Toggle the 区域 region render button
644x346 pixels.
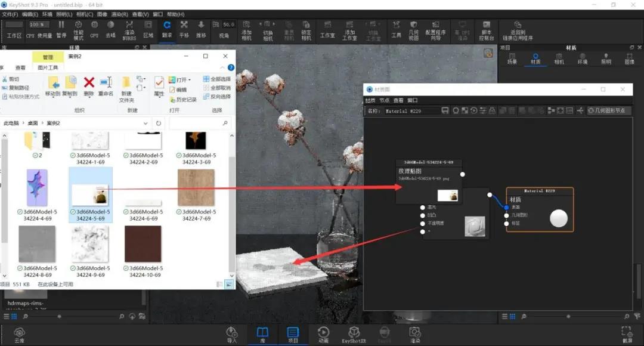pyautogui.click(x=148, y=29)
